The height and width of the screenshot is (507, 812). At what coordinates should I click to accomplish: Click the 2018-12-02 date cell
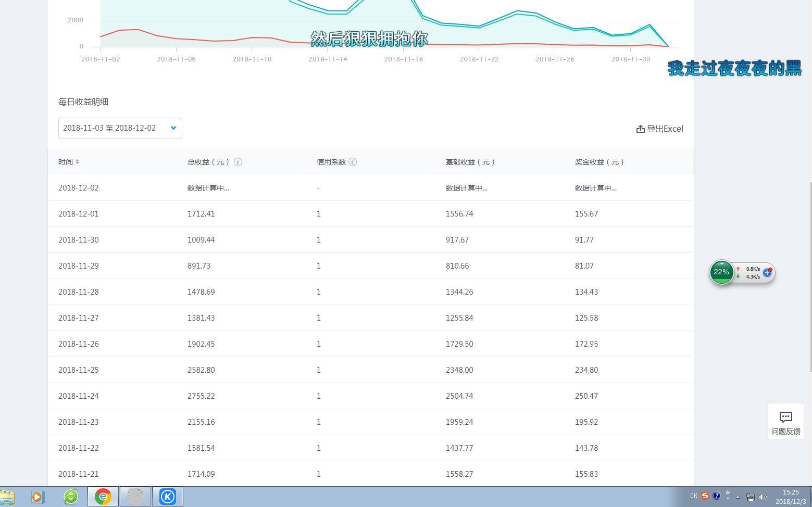[x=79, y=188]
